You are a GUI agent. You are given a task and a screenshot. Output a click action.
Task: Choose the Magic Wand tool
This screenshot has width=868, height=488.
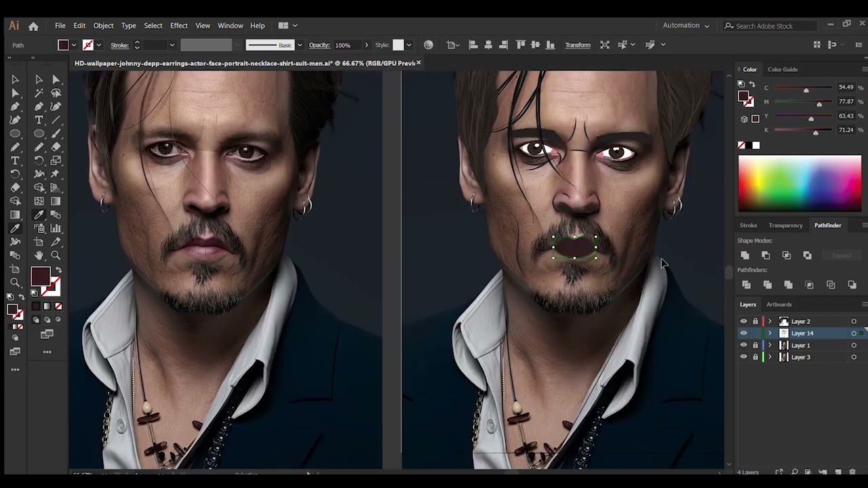(x=39, y=93)
